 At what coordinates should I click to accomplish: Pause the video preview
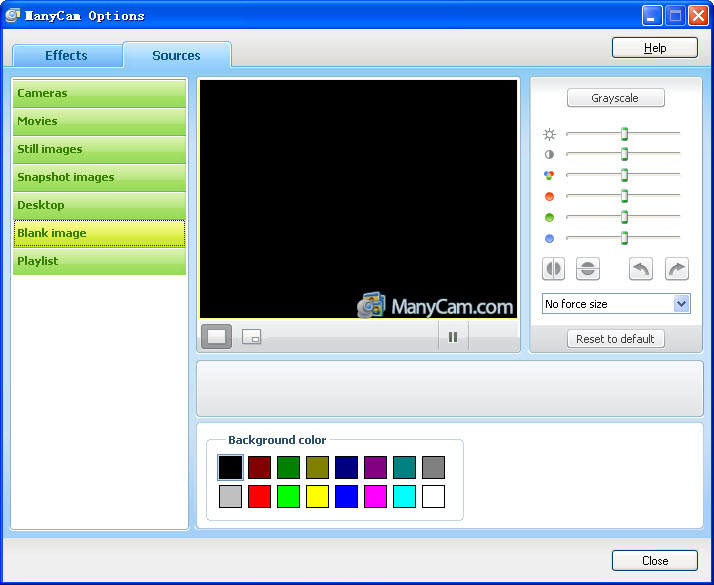[453, 337]
